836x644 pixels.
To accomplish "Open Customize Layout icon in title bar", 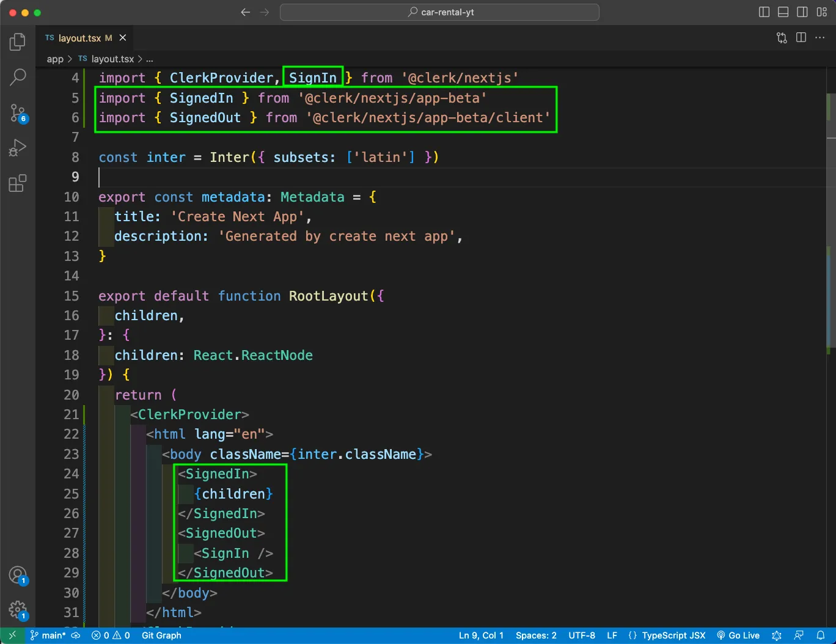I will [822, 12].
